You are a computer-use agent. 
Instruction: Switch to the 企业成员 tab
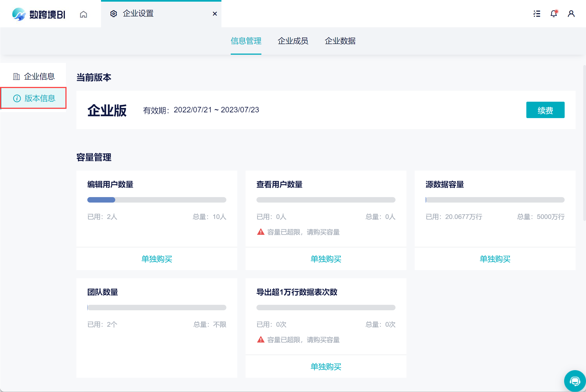(293, 41)
